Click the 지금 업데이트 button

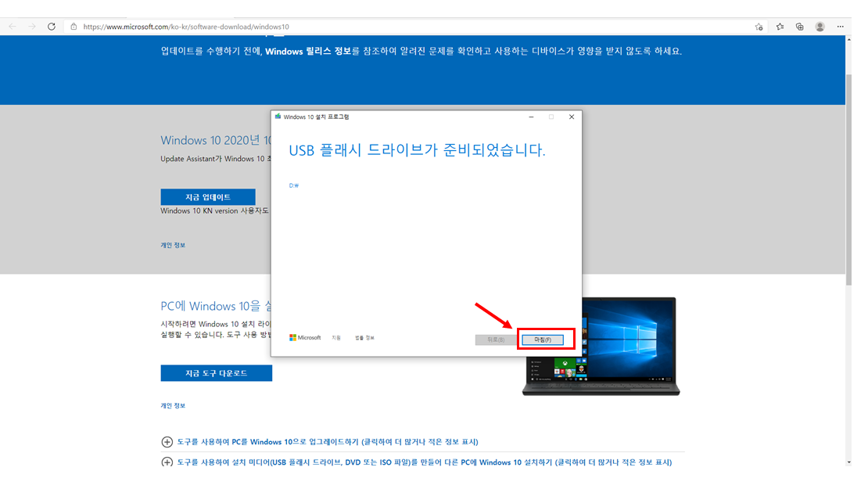pyautogui.click(x=208, y=197)
